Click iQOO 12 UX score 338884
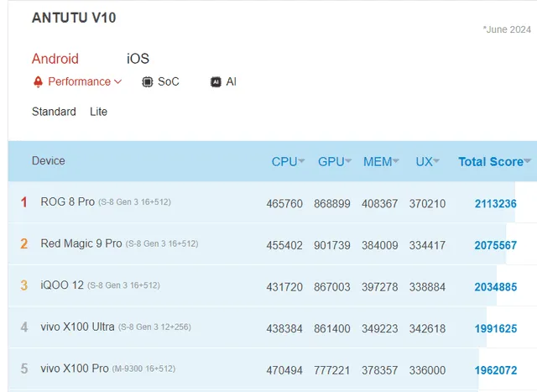 tap(427, 287)
